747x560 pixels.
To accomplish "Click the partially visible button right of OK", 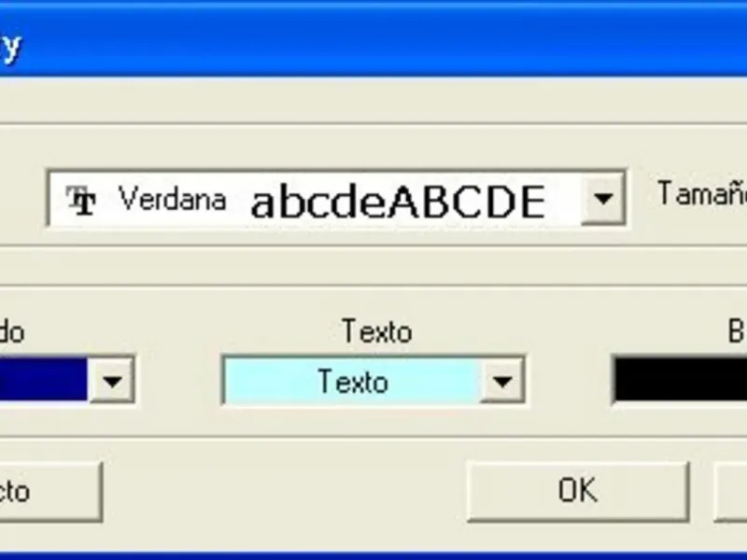I will 730,491.
